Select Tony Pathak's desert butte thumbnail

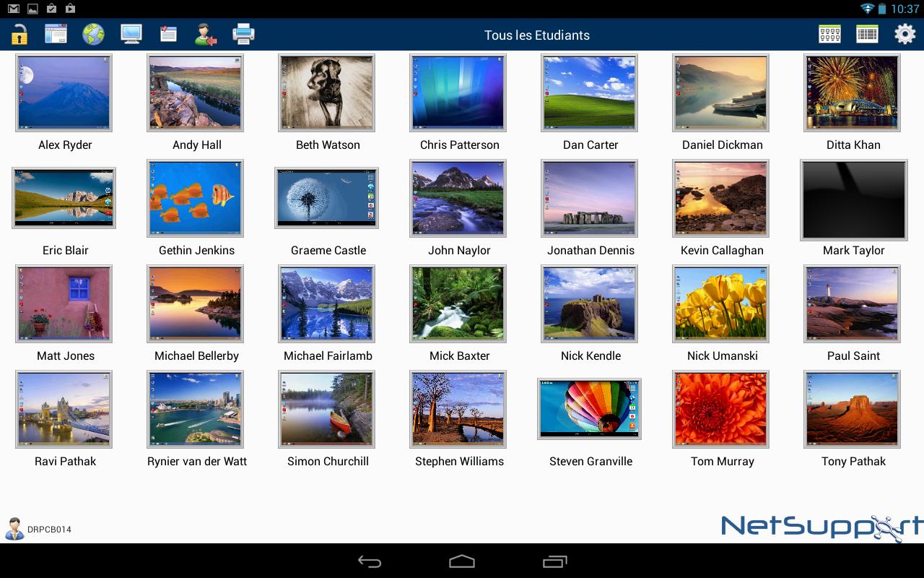point(852,409)
